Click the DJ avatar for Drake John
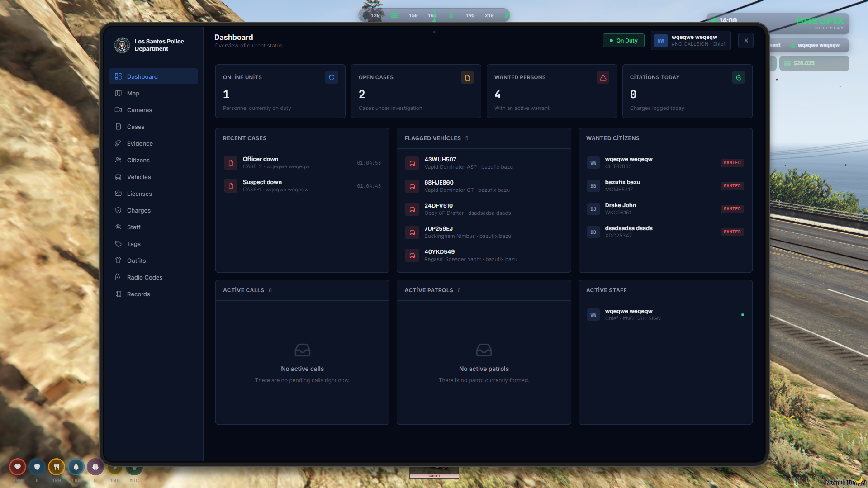 [593, 209]
